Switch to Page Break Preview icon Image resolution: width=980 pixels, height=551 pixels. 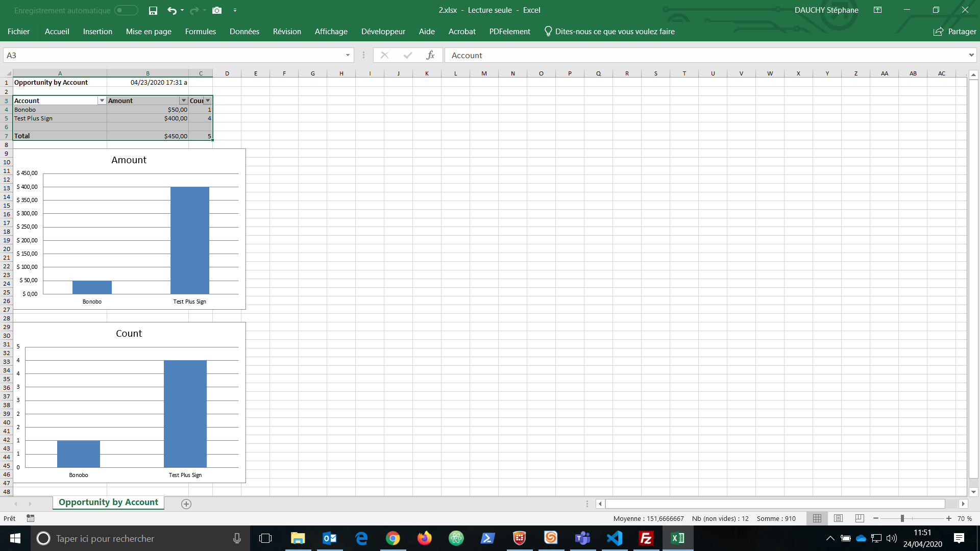pyautogui.click(x=860, y=518)
